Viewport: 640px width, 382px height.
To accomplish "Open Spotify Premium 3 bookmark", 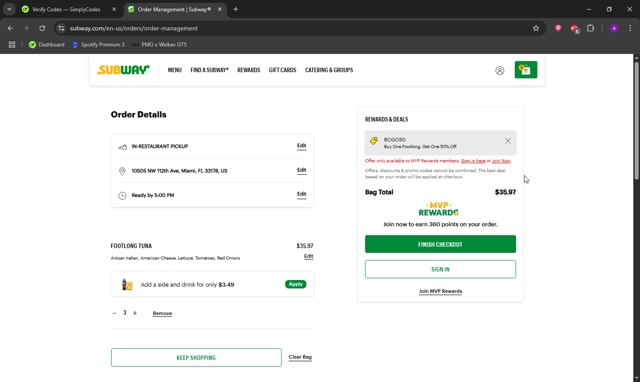I will pos(98,44).
